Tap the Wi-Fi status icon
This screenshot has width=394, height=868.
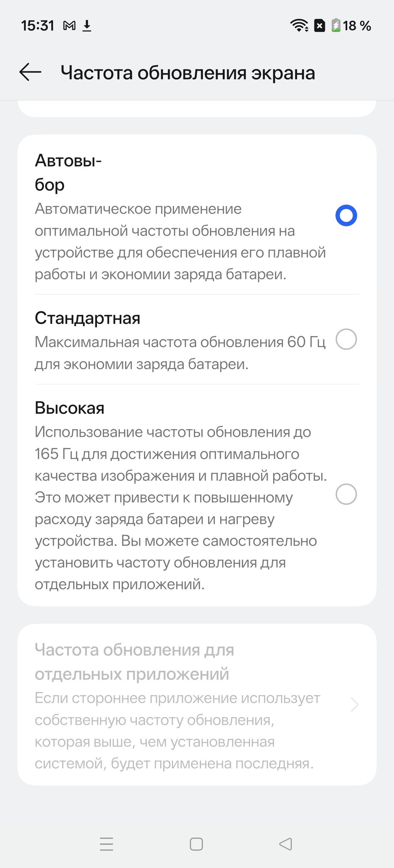[299, 26]
